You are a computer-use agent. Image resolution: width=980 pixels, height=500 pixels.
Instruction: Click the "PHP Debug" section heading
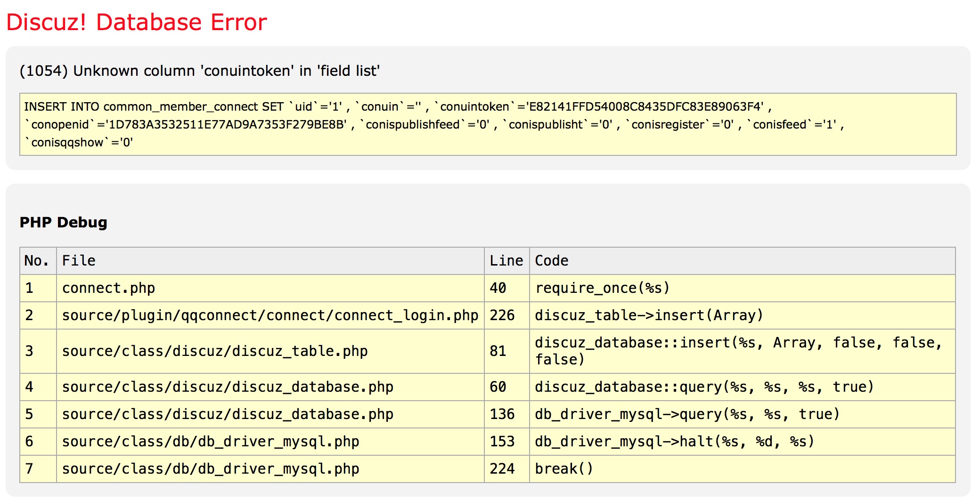(64, 222)
